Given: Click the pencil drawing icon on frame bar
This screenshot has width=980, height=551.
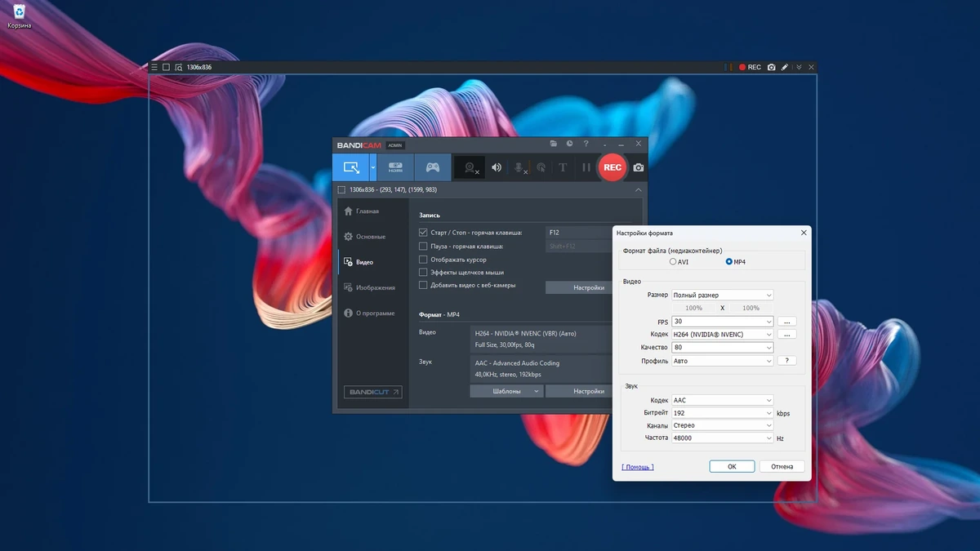Looking at the screenshot, I should click(785, 67).
